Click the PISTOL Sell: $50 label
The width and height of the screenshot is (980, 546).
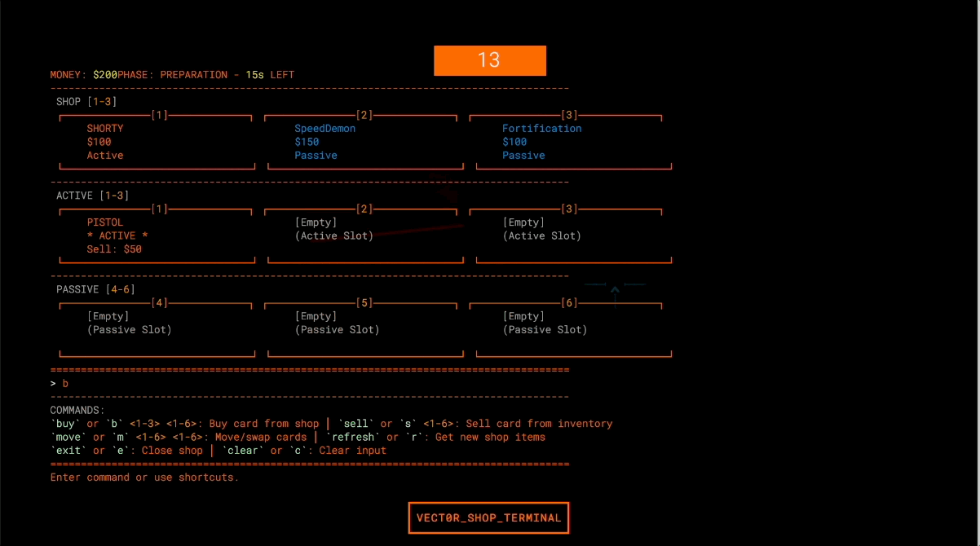tap(114, 249)
